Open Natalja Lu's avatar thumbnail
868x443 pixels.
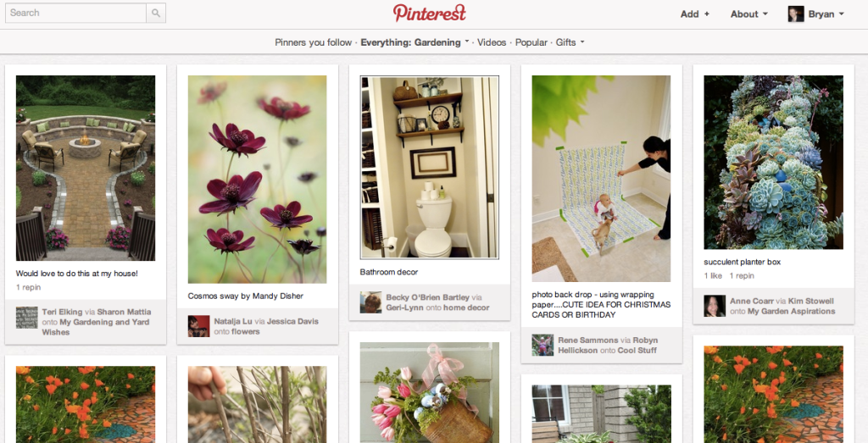click(x=198, y=326)
